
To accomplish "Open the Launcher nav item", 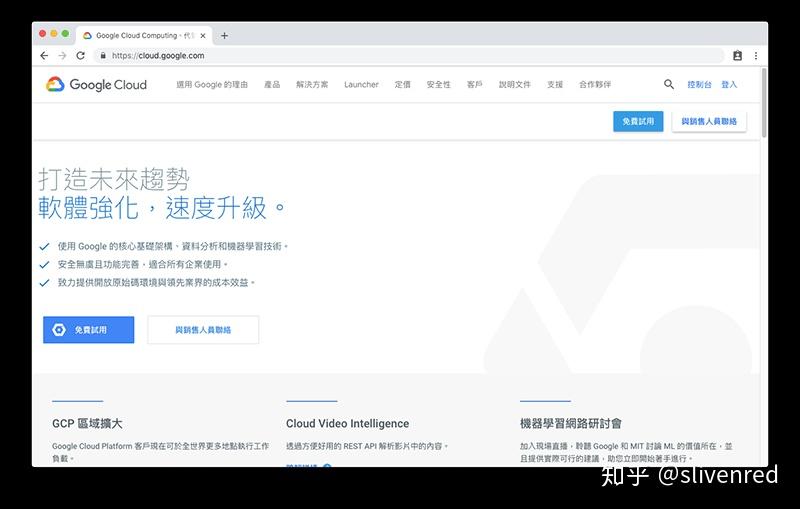I will [361, 85].
